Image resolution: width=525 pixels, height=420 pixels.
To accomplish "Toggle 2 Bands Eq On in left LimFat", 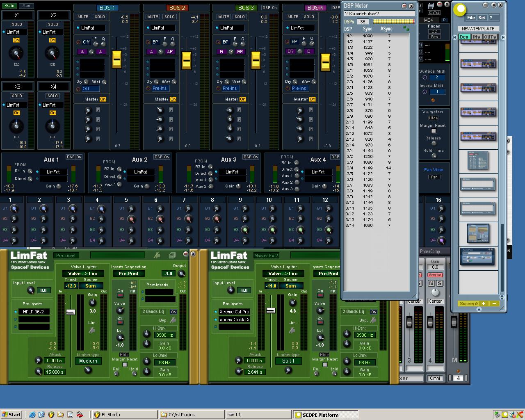I will point(173,312).
